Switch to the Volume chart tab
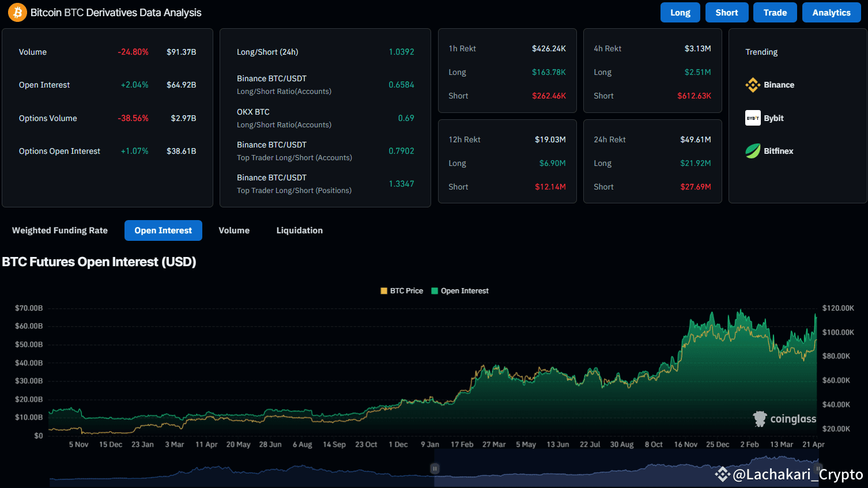 pyautogui.click(x=234, y=230)
